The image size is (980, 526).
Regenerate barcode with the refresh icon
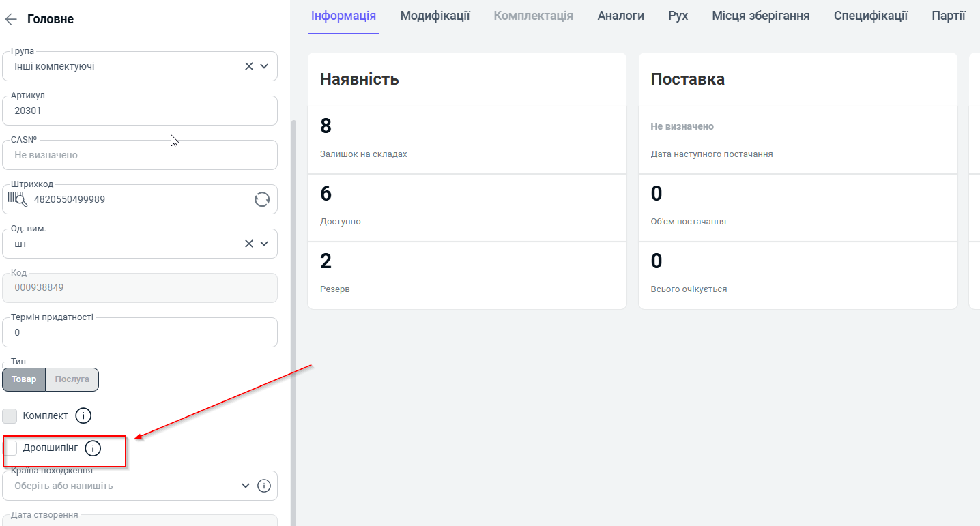pos(262,199)
